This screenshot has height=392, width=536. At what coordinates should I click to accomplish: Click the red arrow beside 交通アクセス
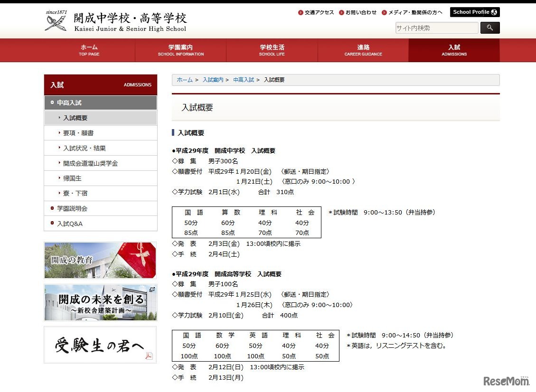click(x=301, y=13)
